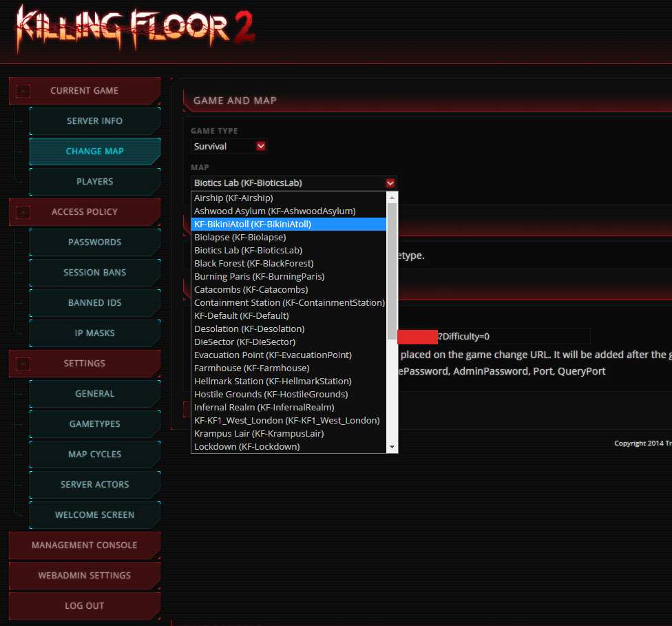Image resolution: width=672 pixels, height=626 pixels.
Task: Choose Ashwood Asylum map option
Action: click(288, 211)
